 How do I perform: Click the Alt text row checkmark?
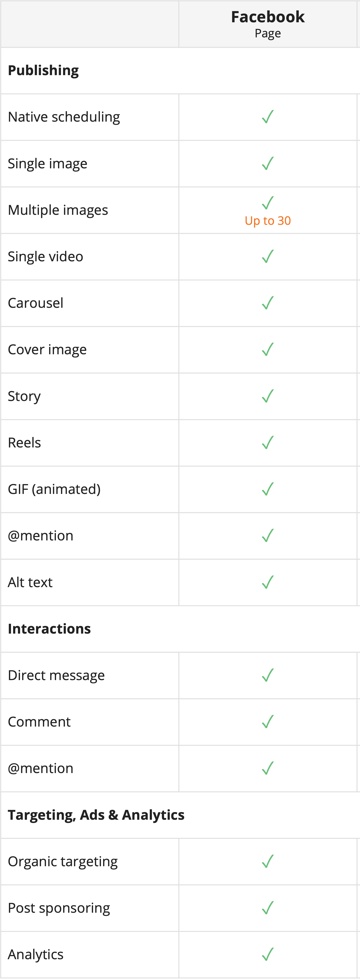pyautogui.click(x=268, y=582)
